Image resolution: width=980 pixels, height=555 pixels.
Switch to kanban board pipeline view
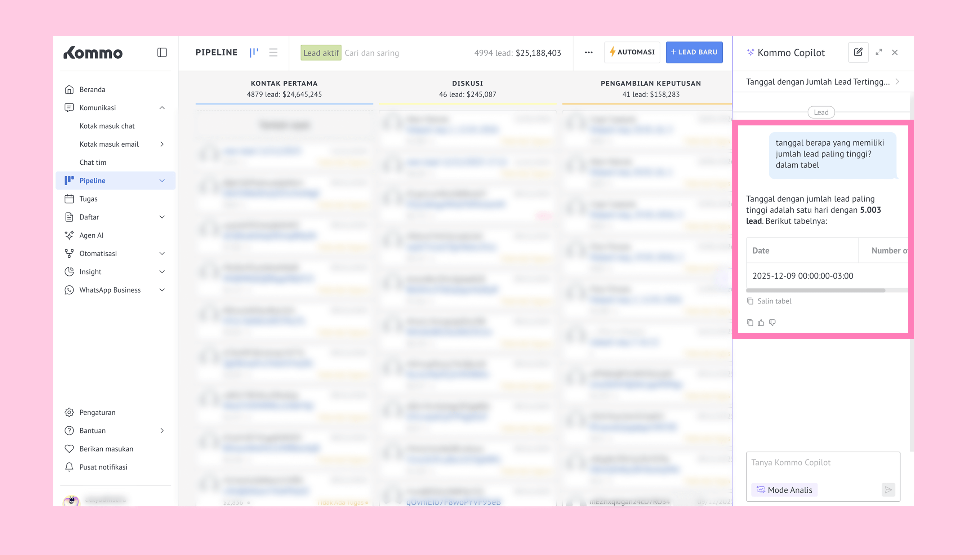pos(254,52)
